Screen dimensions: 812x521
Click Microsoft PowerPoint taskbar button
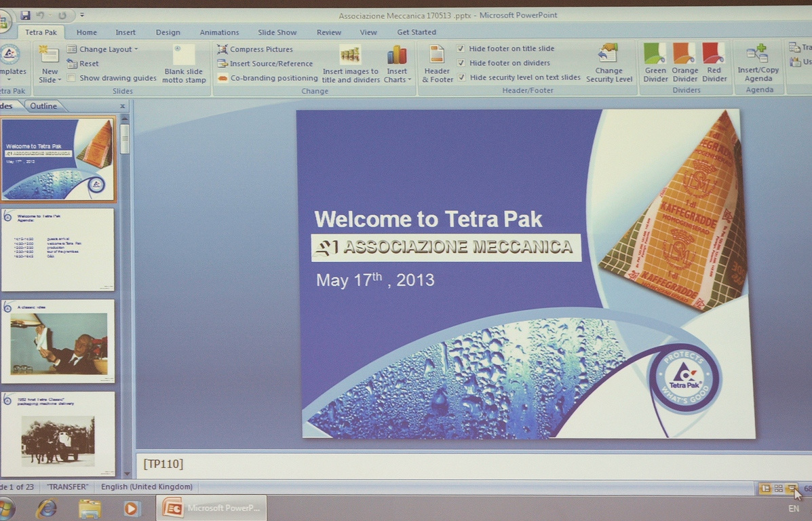click(x=212, y=508)
